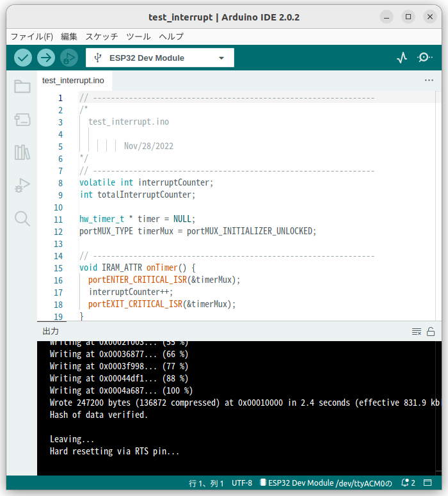Click portEXIT_CRITICAL_ISR in the code
Screen dimensions: 448x496
[135, 304]
